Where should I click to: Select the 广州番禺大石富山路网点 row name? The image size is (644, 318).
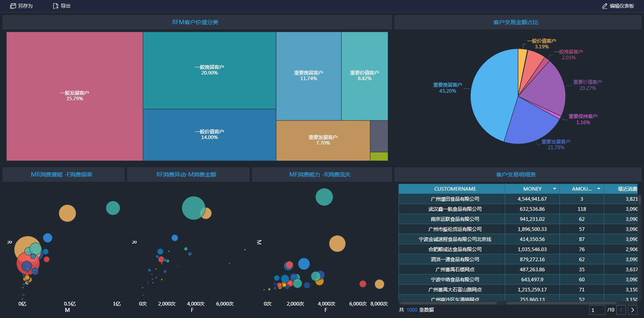pos(455,289)
